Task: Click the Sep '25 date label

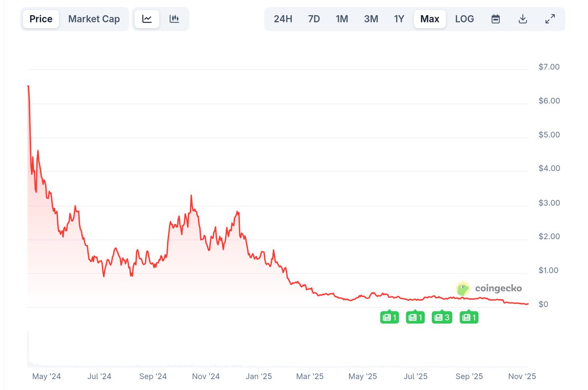Action: pyautogui.click(x=469, y=377)
